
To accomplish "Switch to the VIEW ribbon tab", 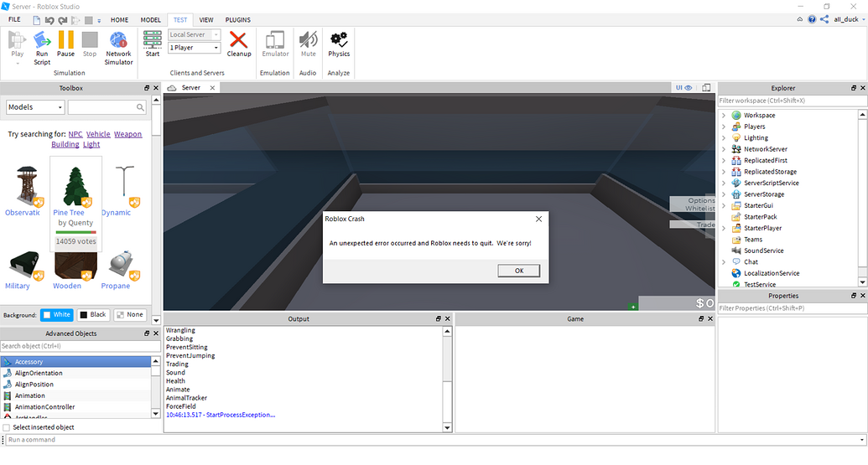I will click(206, 20).
